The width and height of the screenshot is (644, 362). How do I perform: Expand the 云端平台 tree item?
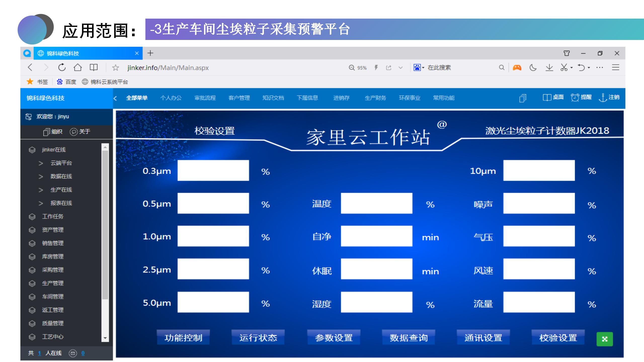pos(61,163)
